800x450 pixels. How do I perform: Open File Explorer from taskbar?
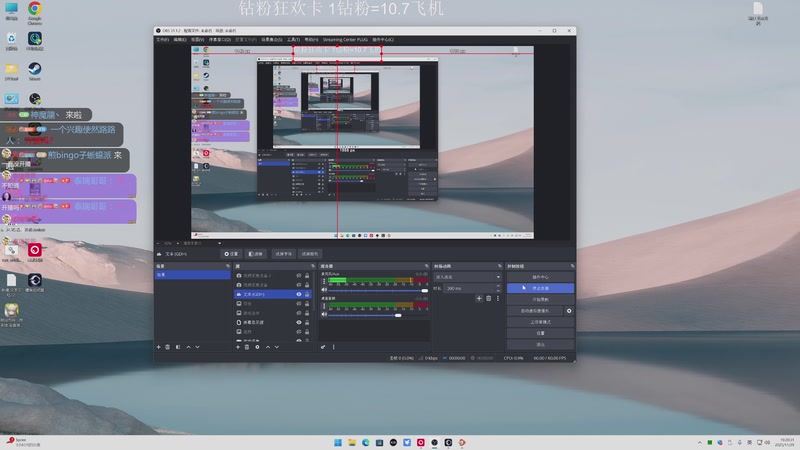click(352, 442)
